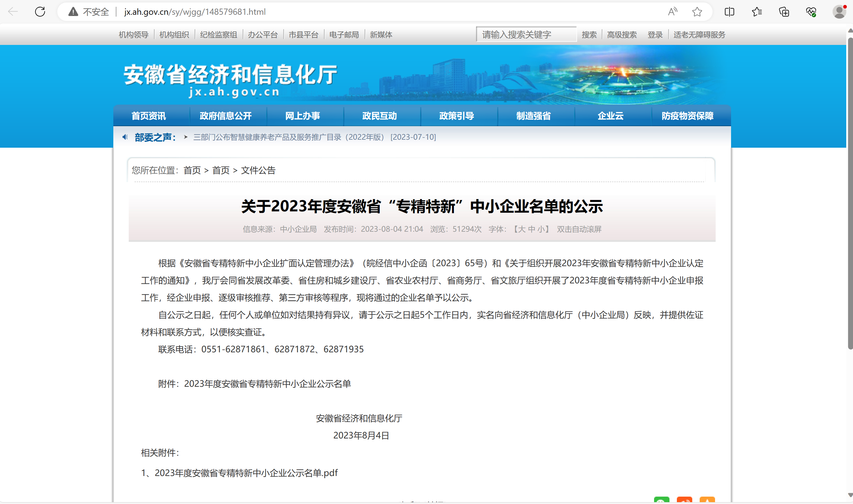Open Collections from the toolbar icon
This screenshot has width=853, height=504.
(x=784, y=12)
